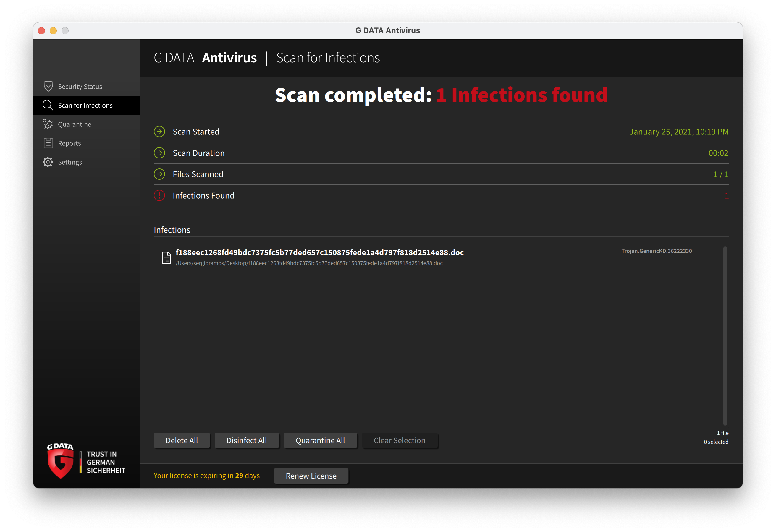Click the Disinfect All button

click(246, 440)
